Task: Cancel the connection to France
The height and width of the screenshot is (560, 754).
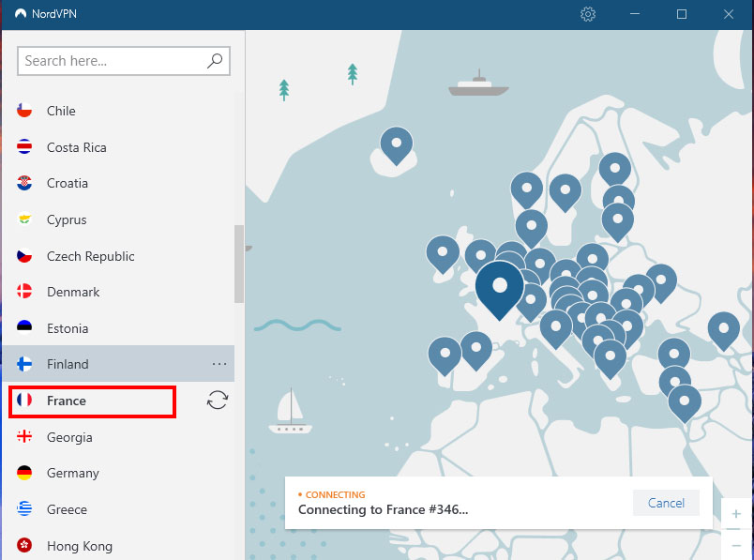Action: (666, 503)
